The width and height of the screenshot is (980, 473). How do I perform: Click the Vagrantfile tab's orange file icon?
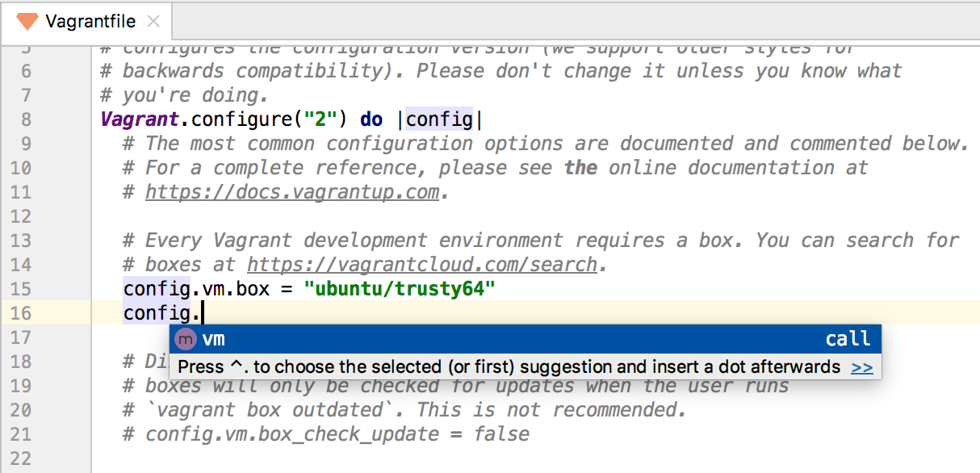tap(27, 21)
